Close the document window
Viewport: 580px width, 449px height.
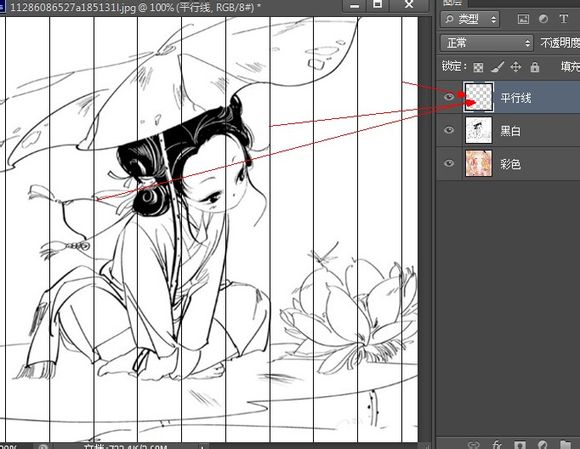click(409, 5)
